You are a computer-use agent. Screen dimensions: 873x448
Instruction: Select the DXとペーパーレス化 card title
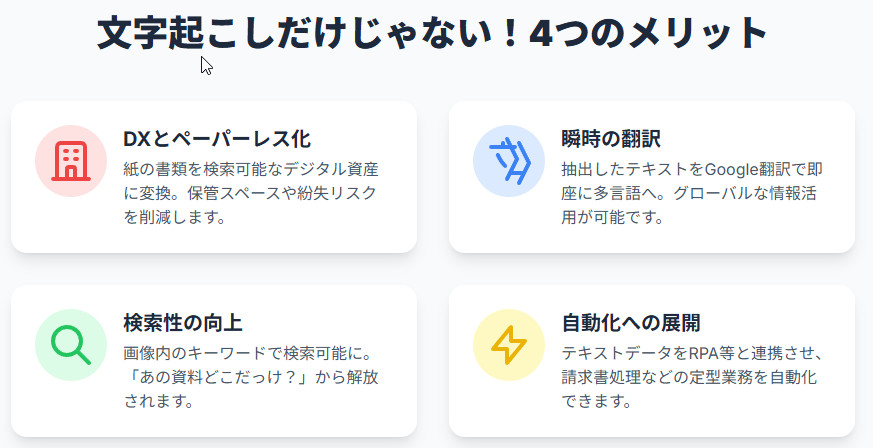click(217, 139)
